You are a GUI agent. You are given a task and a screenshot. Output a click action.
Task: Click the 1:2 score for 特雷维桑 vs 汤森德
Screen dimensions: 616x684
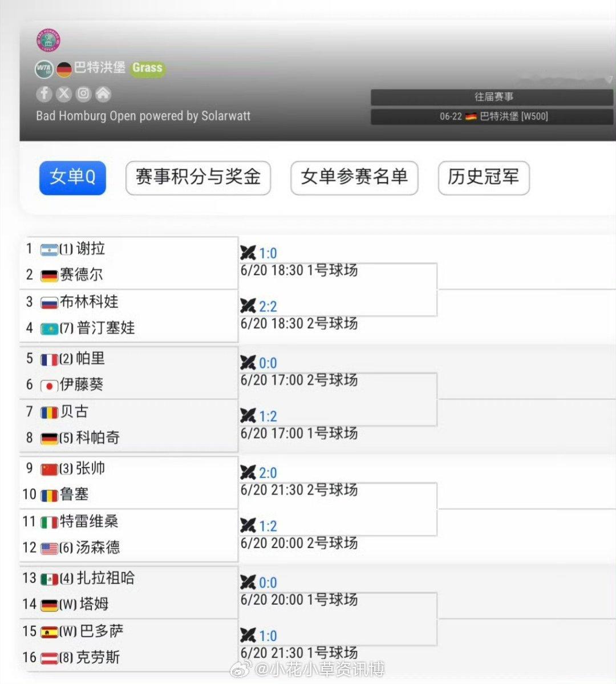click(x=268, y=526)
